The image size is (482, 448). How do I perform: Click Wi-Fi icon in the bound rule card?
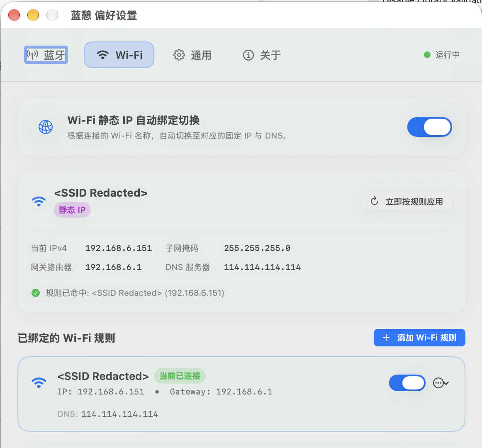(x=39, y=383)
